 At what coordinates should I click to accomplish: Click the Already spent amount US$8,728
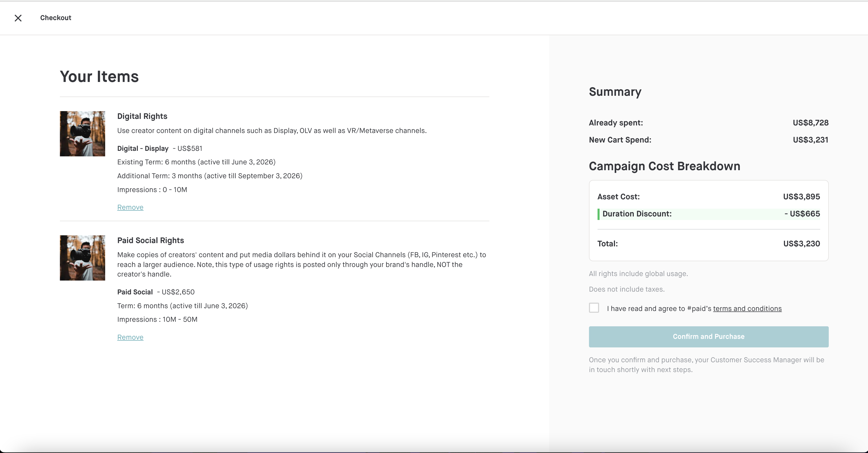pos(810,123)
